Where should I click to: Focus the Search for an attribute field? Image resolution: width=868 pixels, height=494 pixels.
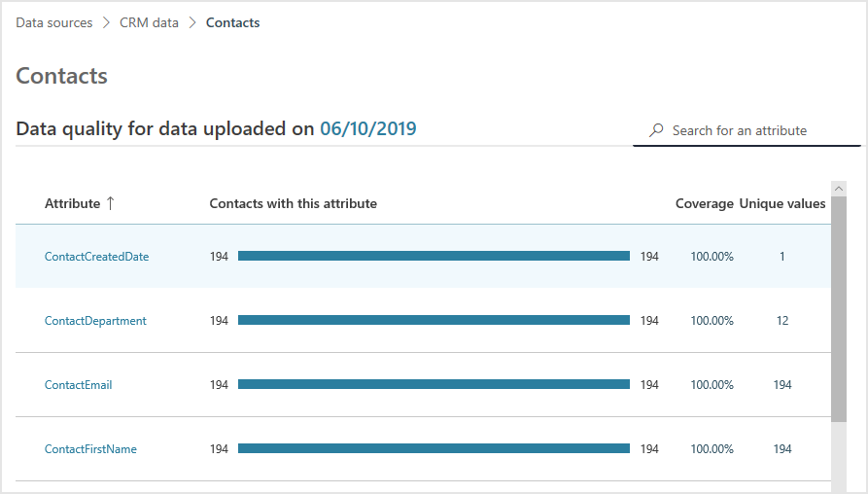coord(746,130)
